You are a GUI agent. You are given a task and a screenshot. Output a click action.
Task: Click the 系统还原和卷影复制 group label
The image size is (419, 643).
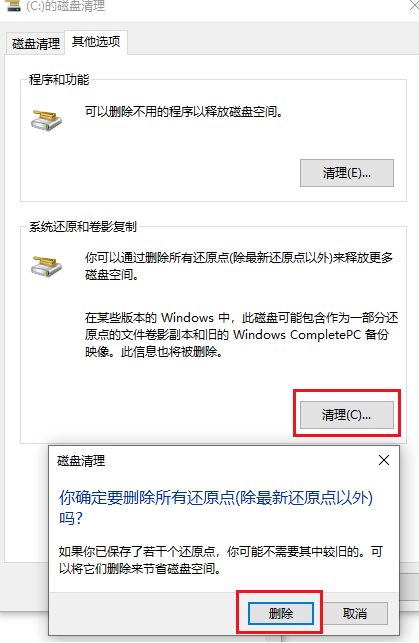pos(82,226)
